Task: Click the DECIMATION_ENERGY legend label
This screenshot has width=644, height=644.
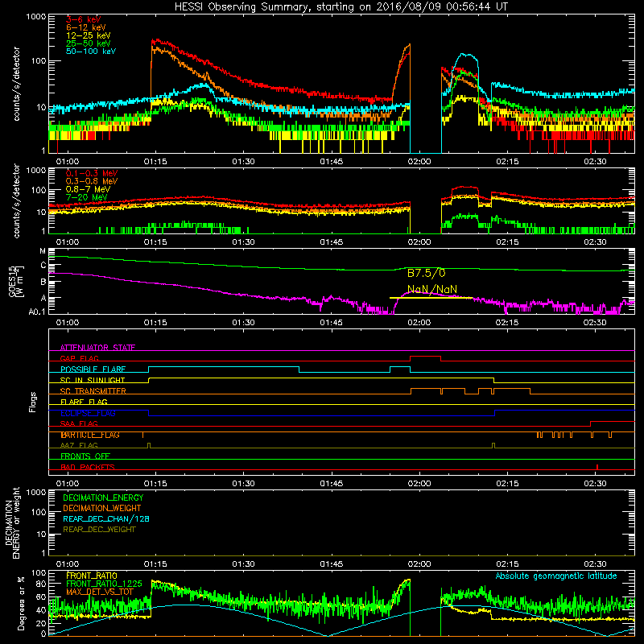Action: coord(103,497)
